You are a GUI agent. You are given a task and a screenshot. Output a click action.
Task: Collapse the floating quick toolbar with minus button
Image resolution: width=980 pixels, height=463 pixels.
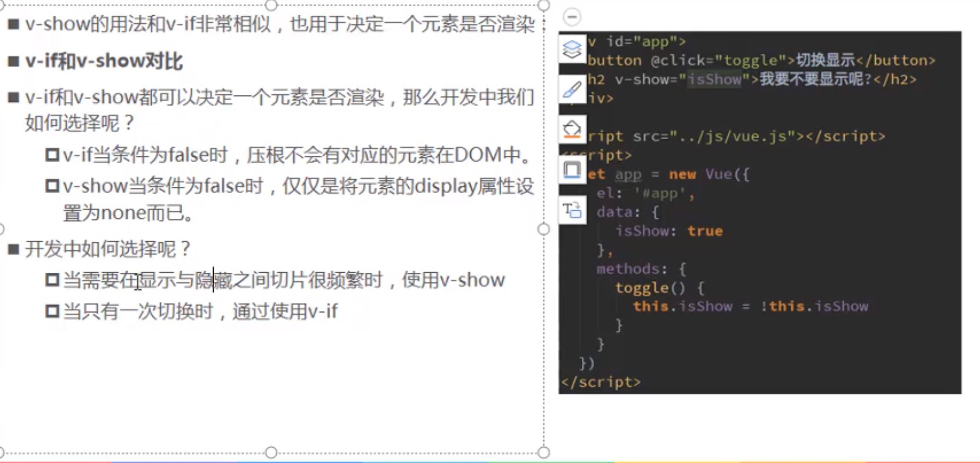tap(572, 17)
